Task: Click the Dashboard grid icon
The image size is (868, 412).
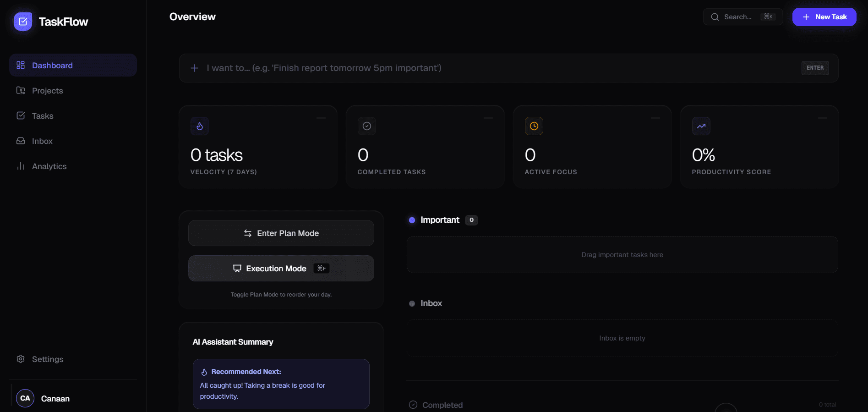Action: (21, 65)
